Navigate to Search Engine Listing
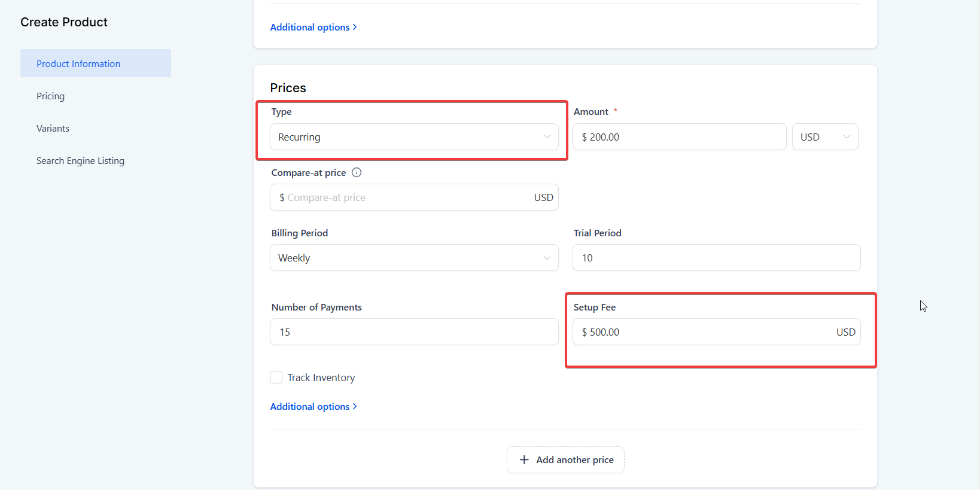Image resolution: width=980 pixels, height=490 pixels. (80, 161)
